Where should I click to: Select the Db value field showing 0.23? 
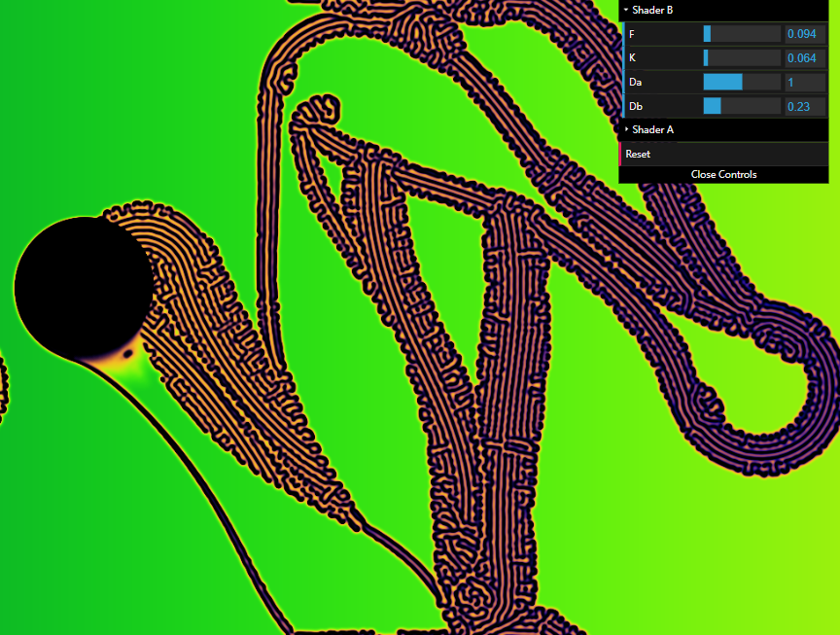pos(805,106)
